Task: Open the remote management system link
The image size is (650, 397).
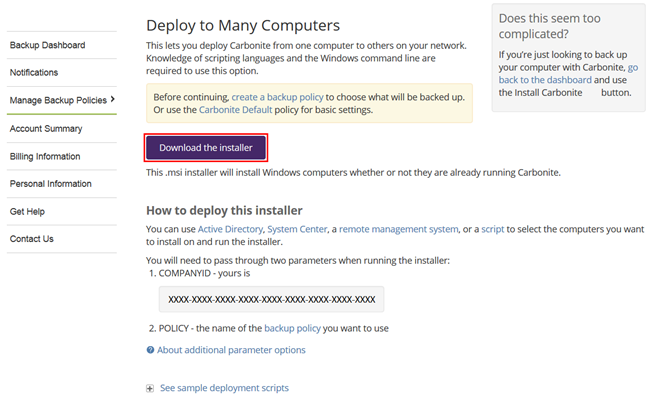Action: [399, 229]
